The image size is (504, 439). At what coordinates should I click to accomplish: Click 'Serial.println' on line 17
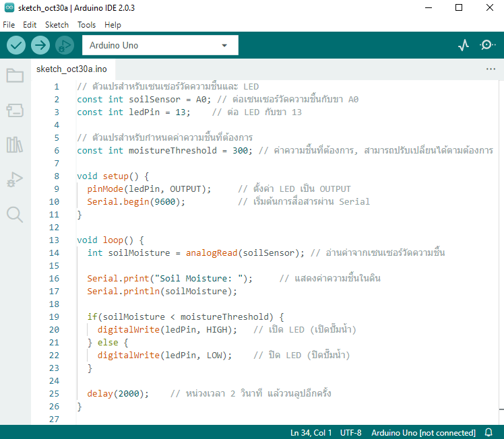(123, 292)
